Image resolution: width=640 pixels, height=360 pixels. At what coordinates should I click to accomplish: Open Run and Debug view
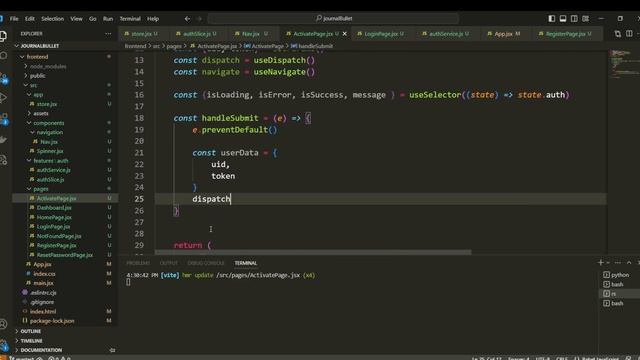(3, 98)
